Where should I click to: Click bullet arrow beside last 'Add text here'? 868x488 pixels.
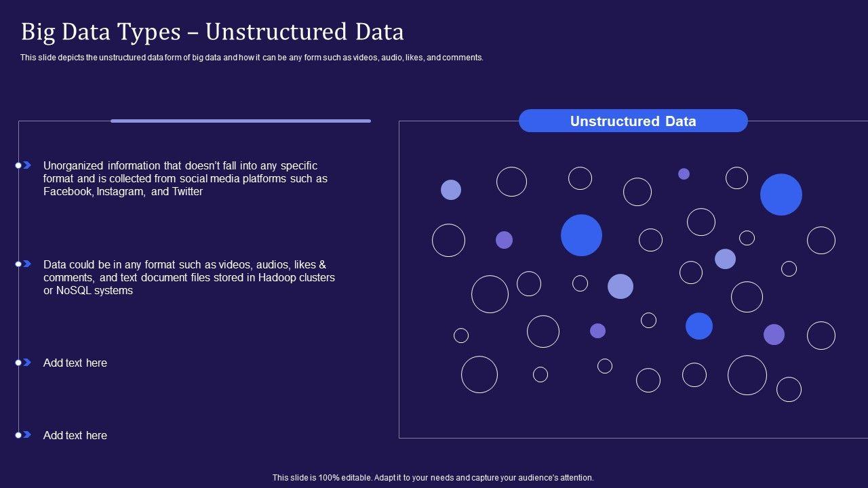(x=26, y=435)
